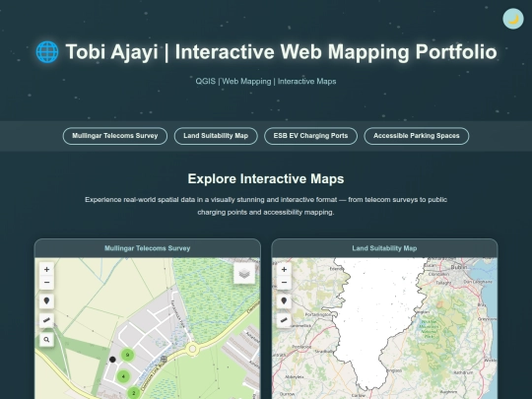Click the globe icon beside the title
The image size is (532, 399).
pyautogui.click(x=47, y=52)
